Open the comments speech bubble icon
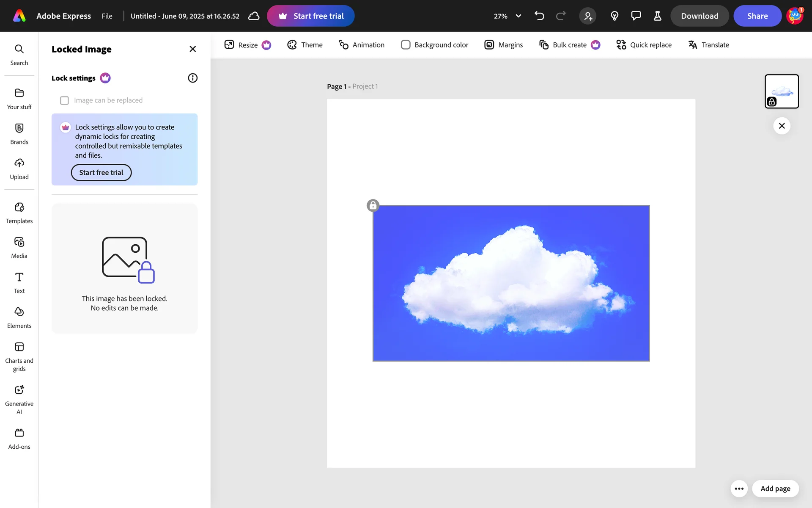 (x=636, y=16)
